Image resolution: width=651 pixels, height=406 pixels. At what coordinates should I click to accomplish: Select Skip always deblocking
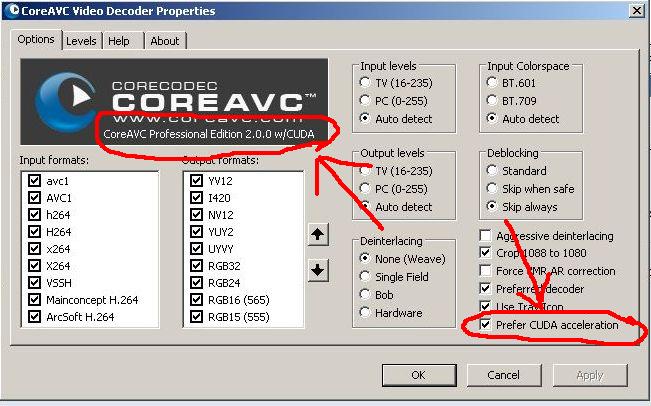492,206
